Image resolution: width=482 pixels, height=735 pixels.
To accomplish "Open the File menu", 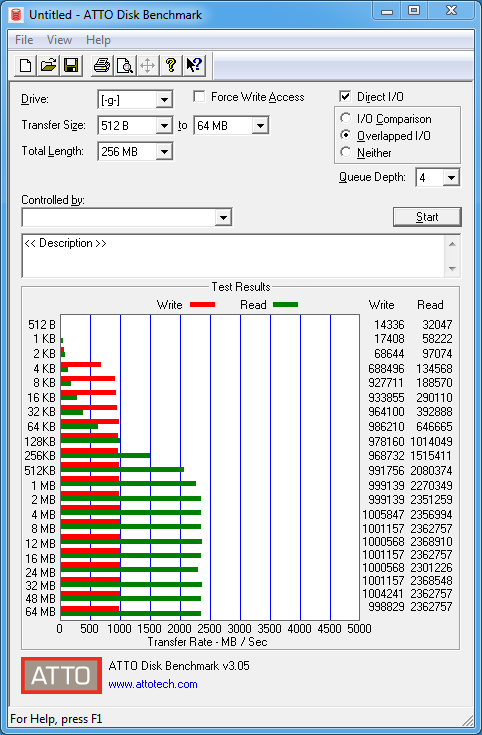I will click(24, 40).
